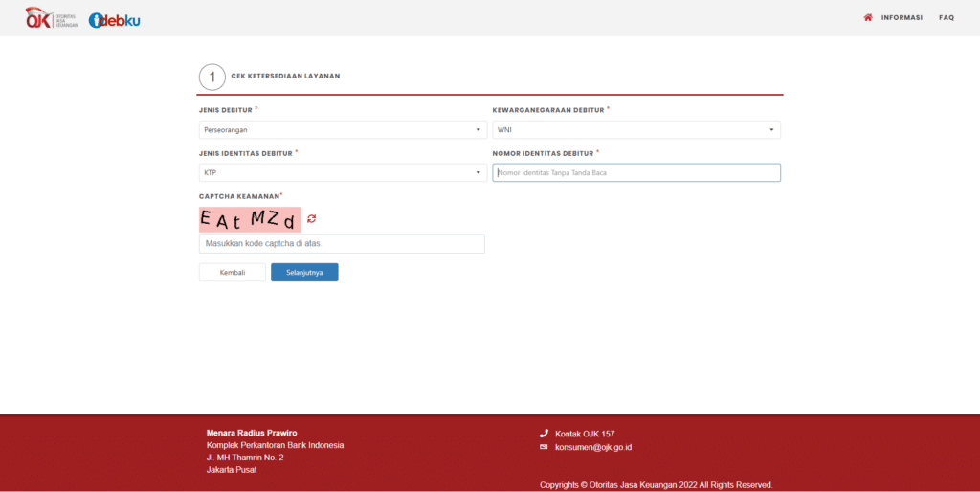Click the Selanjutnya button

304,273
